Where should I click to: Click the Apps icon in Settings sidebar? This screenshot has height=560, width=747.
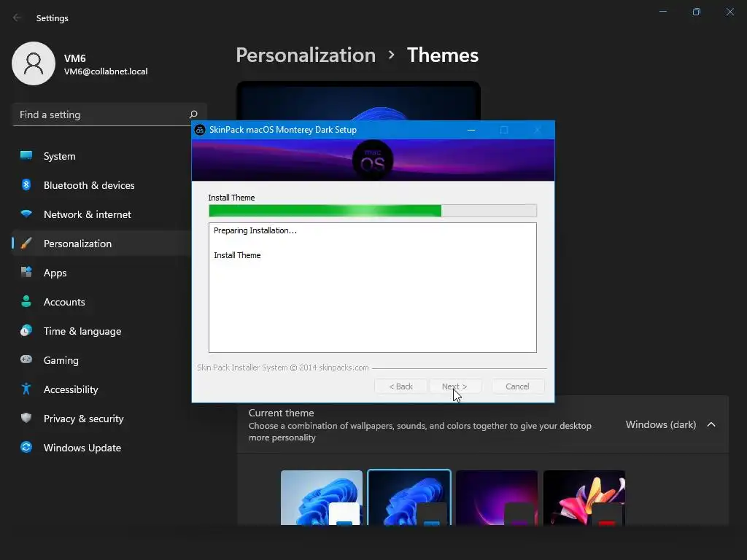(26, 273)
